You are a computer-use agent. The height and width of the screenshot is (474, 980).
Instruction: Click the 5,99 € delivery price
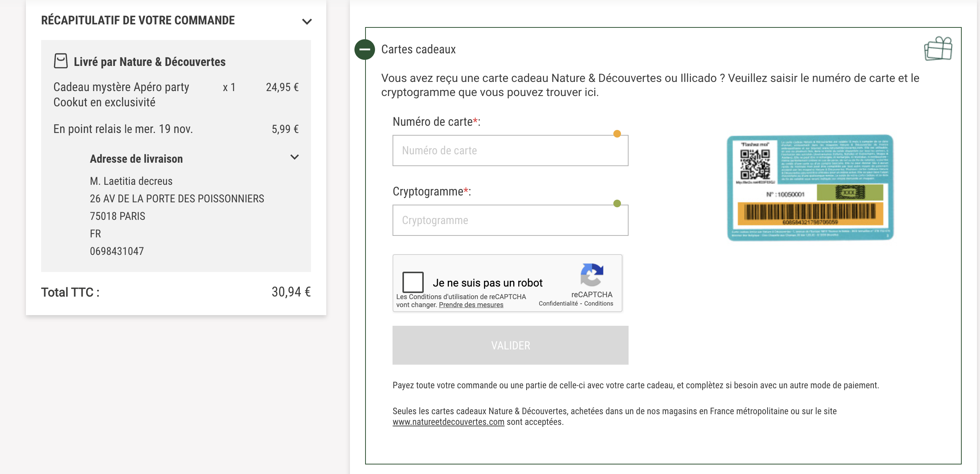pos(285,129)
